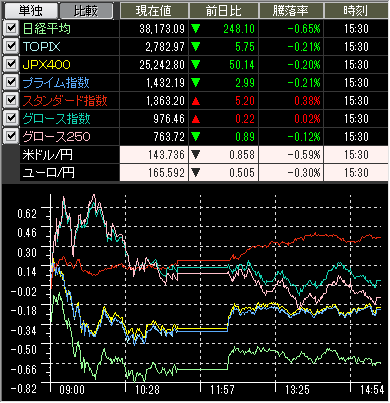Switch to the 単独 tab
Image resolution: width=390 pixels, height=403 pixels.
click(30, 11)
